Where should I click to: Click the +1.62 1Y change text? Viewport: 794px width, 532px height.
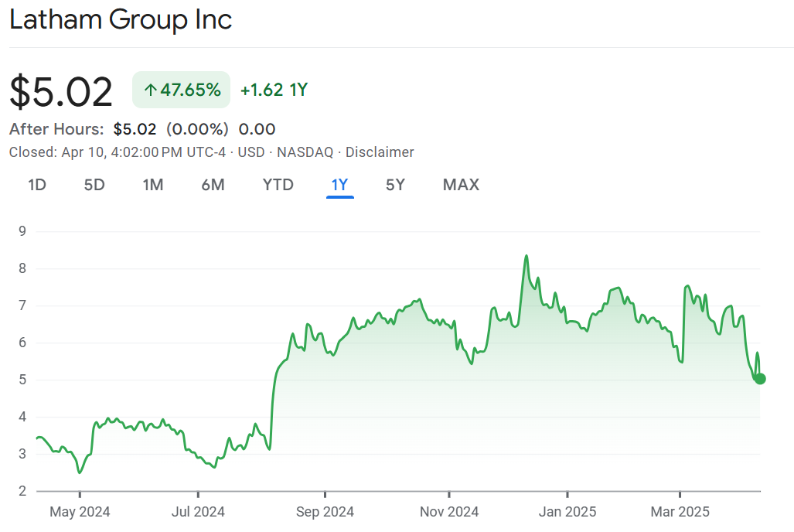(274, 90)
